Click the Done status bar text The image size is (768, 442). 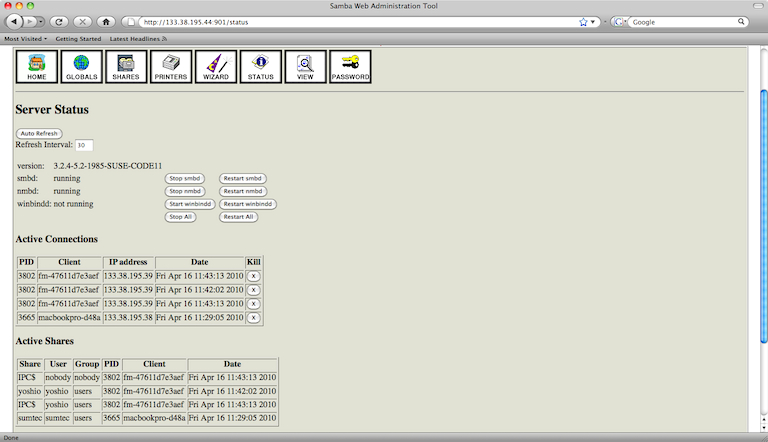coord(11,438)
